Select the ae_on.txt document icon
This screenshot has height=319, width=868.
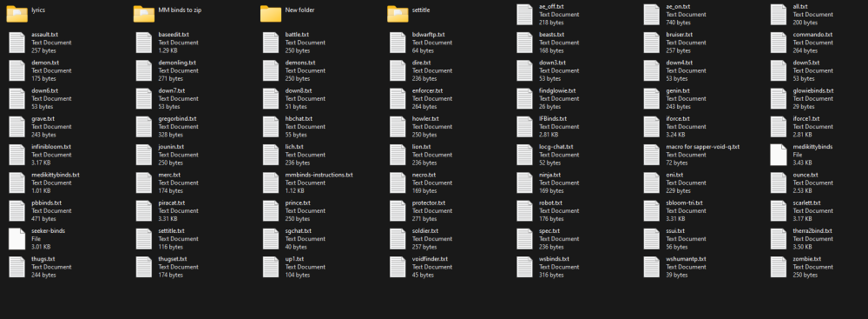coord(651,15)
